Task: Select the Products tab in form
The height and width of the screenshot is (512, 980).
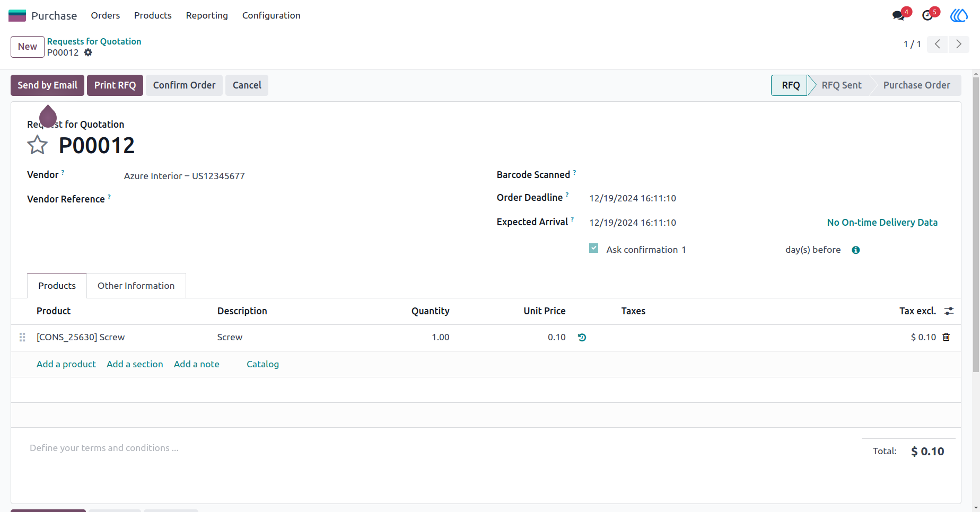Action: (57, 286)
